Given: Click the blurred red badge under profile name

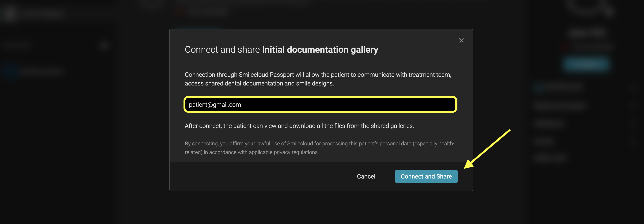Looking at the screenshot, I should point(565,46).
